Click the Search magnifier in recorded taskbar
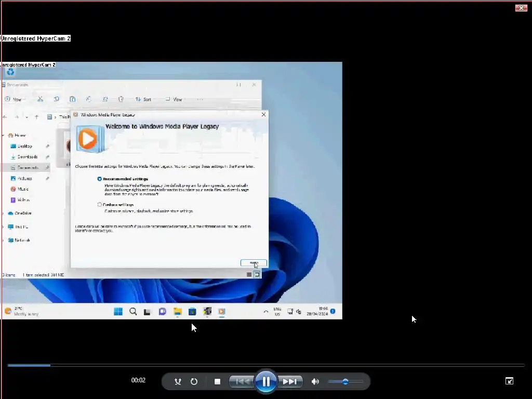Screen dimensions: 532x399 point(133,311)
